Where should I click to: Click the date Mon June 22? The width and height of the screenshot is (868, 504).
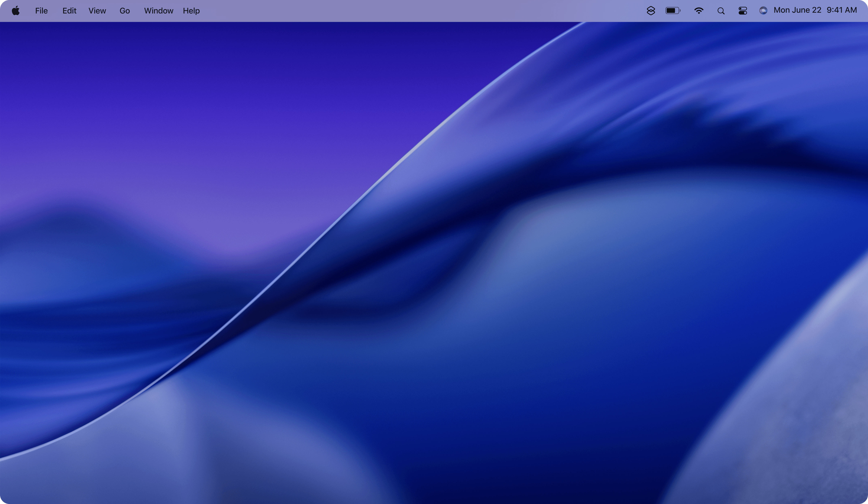797,10
